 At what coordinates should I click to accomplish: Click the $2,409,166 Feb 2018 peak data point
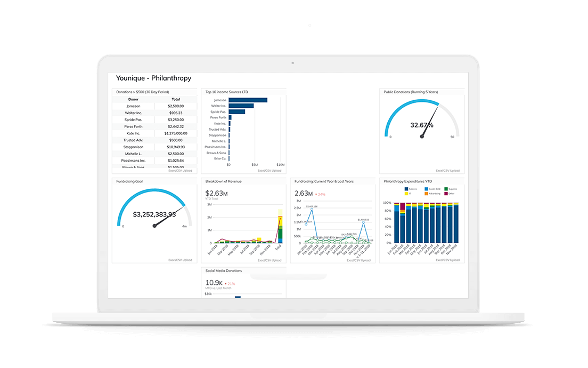click(x=312, y=209)
